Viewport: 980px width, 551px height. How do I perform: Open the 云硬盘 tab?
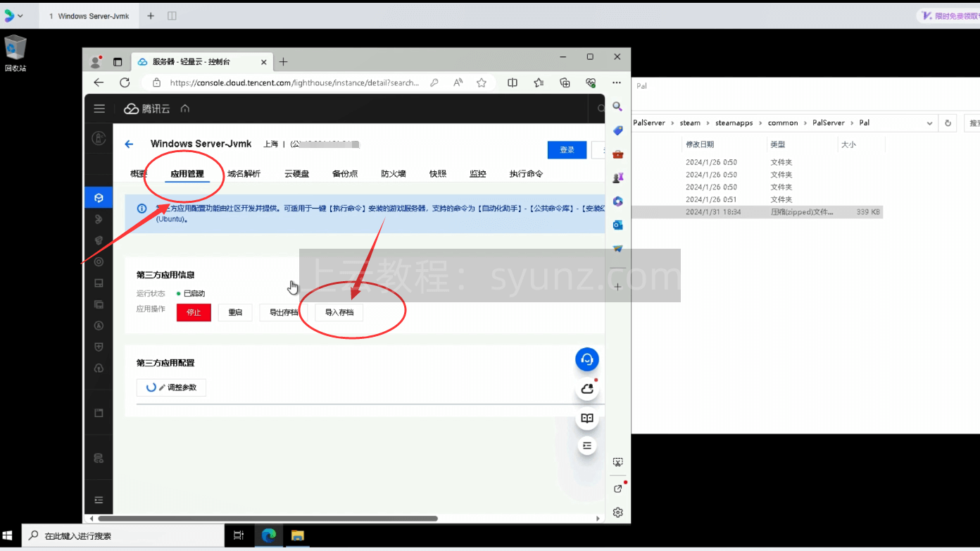coord(296,173)
